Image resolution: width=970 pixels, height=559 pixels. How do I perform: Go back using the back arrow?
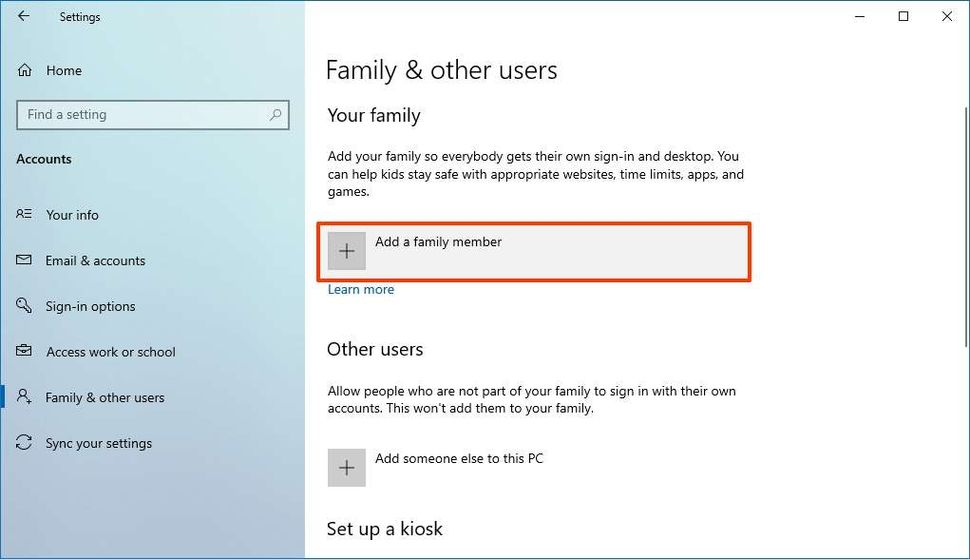coord(24,16)
